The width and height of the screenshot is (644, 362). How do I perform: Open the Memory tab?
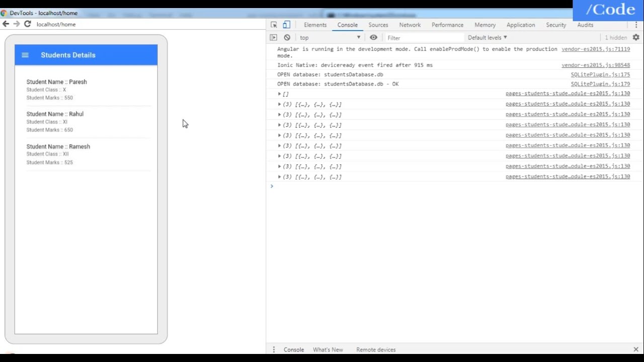point(485,25)
